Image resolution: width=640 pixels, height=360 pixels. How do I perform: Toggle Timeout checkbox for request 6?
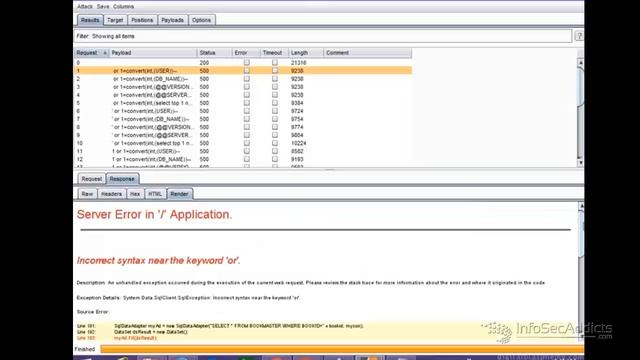click(x=275, y=111)
